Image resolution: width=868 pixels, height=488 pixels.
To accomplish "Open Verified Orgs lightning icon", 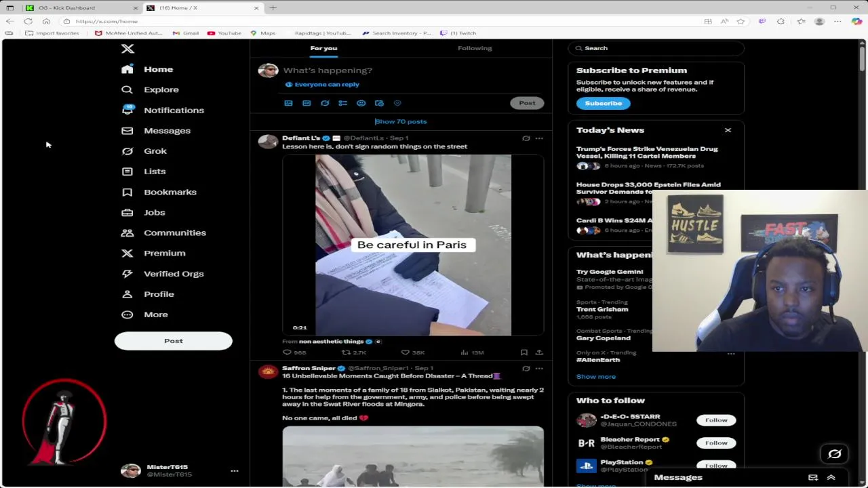I will click(127, 273).
